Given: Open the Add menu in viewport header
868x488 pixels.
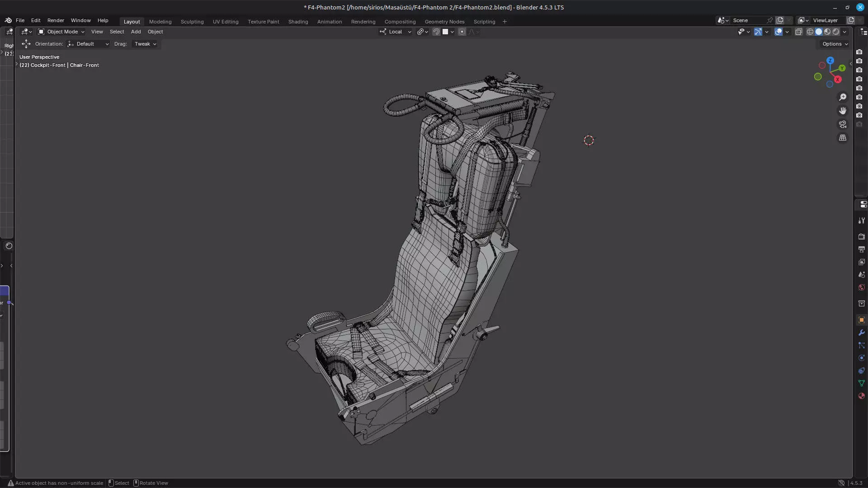Looking at the screenshot, I should tap(136, 32).
